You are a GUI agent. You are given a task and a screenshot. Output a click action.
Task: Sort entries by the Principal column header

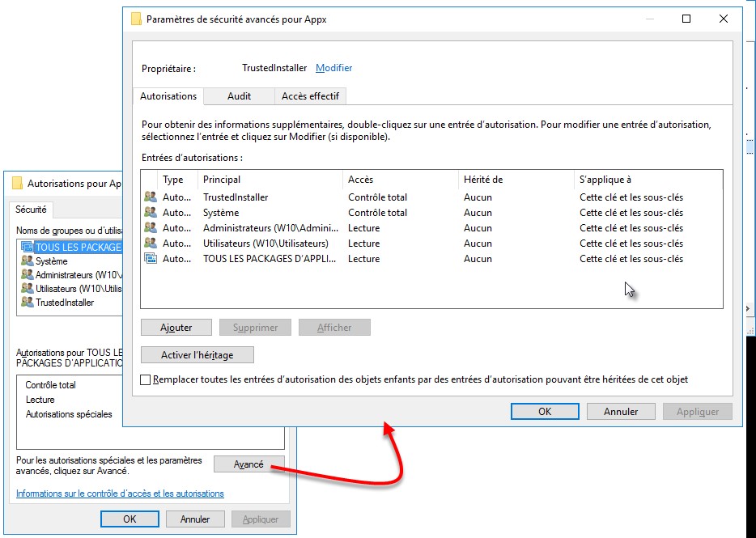[x=222, y=180]
